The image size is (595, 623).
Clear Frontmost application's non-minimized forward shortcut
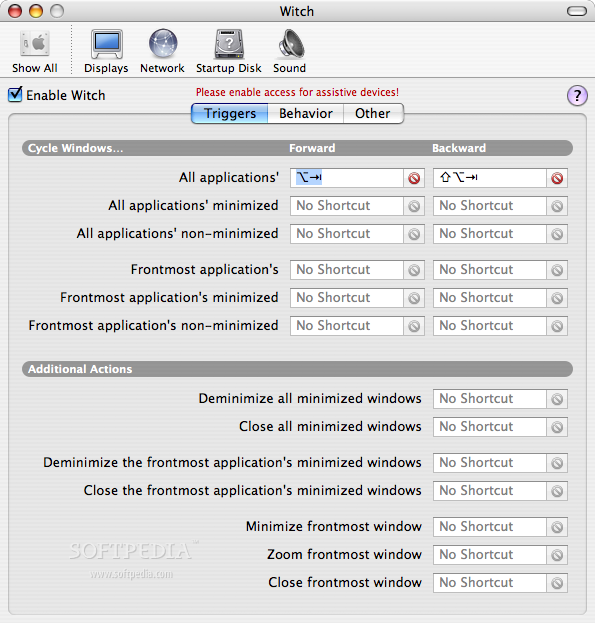[414, 326]
